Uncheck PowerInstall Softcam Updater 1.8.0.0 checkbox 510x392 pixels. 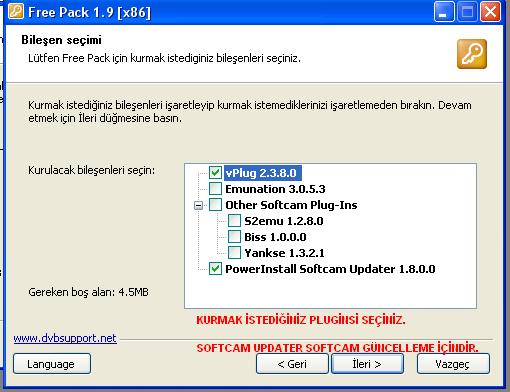tap(215, 268)
